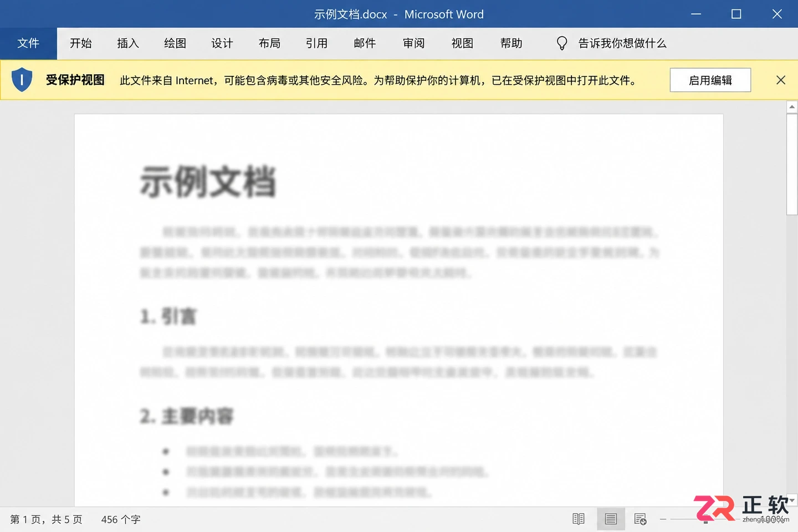
Task: Open the 帮助 ribbon tab
Action: (x=511, y=43)
